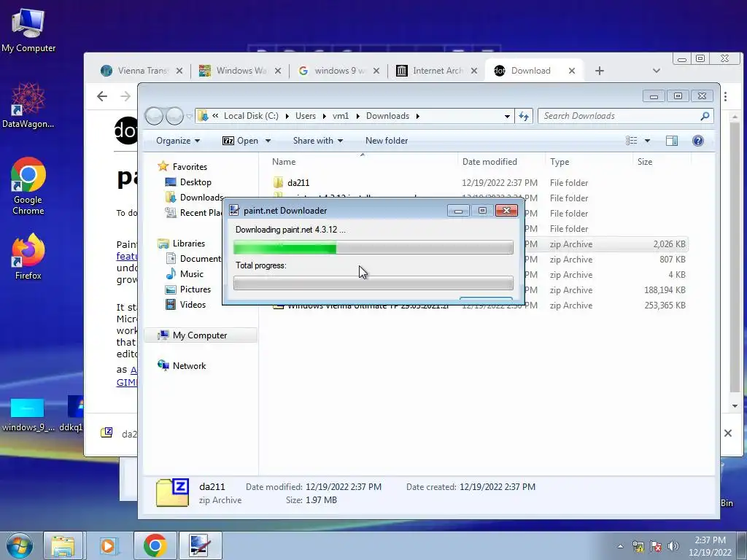The height and width of the screenshot is (560, 747).
Task: Select My Computer in navigation pane
Action: click(200, 335)
